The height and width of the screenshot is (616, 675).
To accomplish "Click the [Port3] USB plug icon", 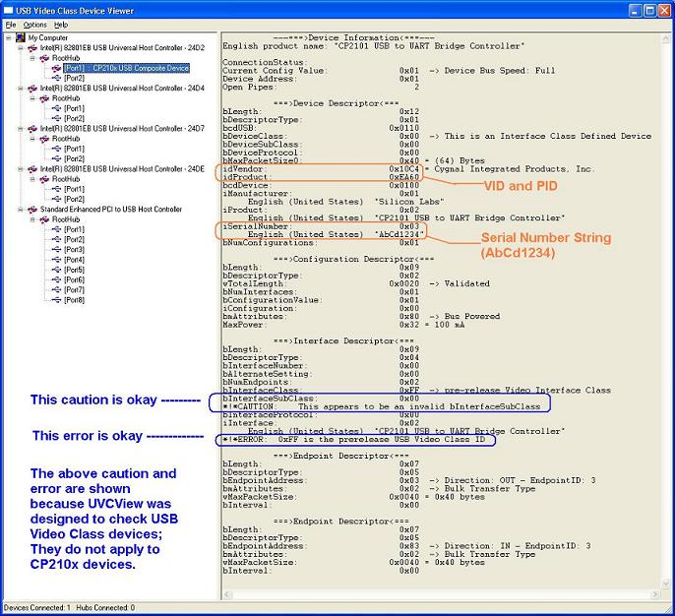I will coord(56,250).
